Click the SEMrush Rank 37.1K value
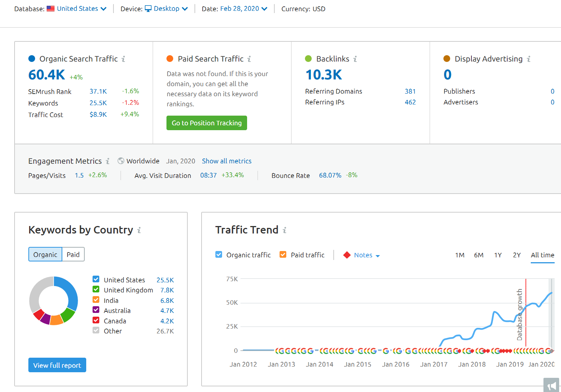Screen dimensions: 561x392 98,91
